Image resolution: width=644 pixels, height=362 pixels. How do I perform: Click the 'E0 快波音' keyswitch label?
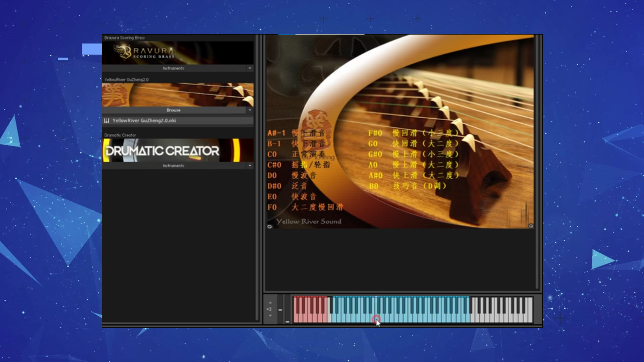click(x=292, y=197)
